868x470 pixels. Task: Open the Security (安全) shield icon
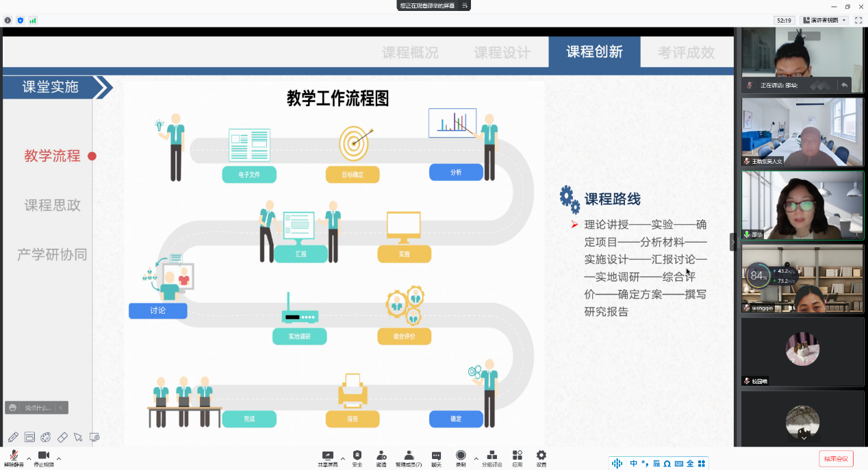pos(357,458)
